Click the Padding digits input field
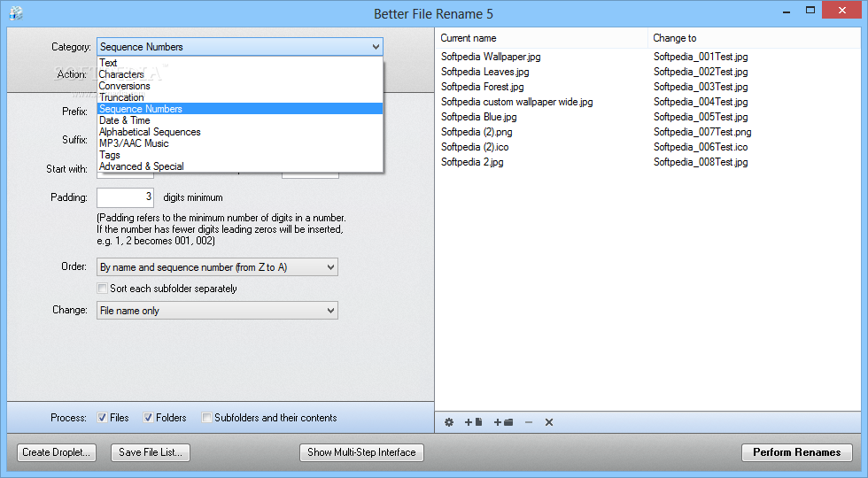The image size is (868, 478). coord(125,197)
